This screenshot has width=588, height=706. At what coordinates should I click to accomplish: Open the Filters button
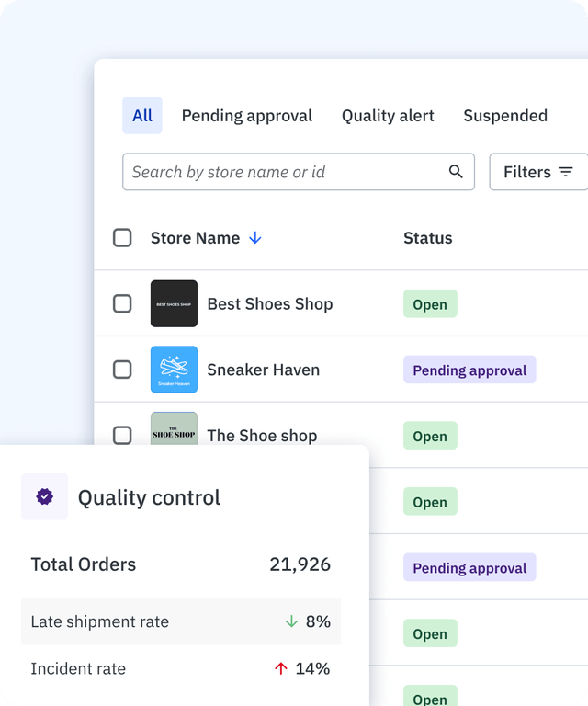click(538, 172)
